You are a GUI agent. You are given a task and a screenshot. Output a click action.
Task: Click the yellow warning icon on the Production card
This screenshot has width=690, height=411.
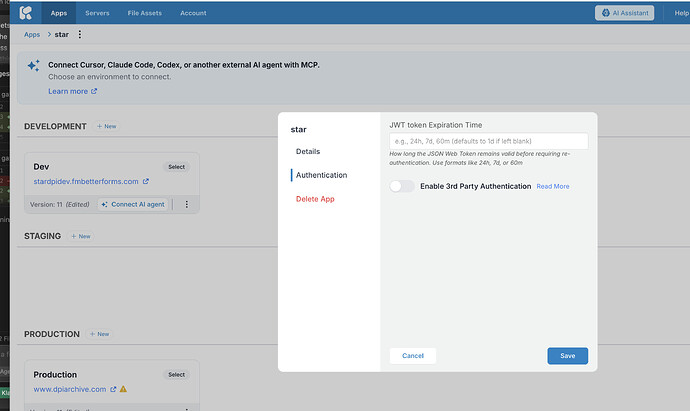(x=123, y=389)
